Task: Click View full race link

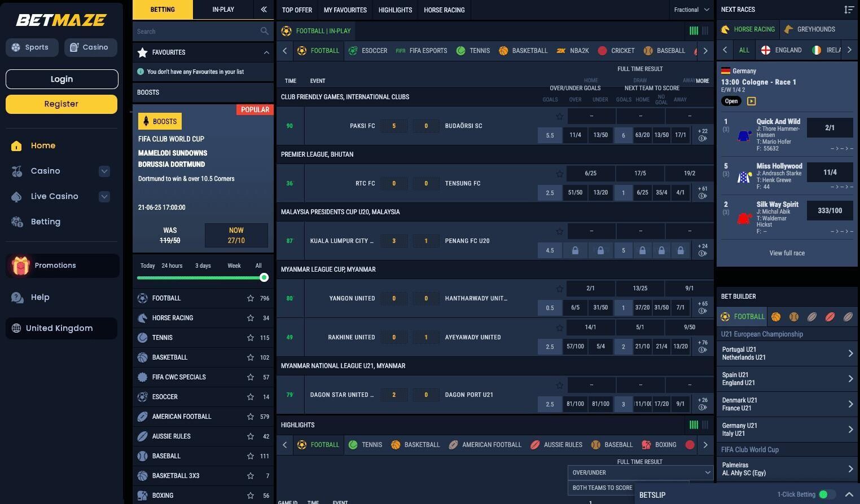Action: [787, 253]
